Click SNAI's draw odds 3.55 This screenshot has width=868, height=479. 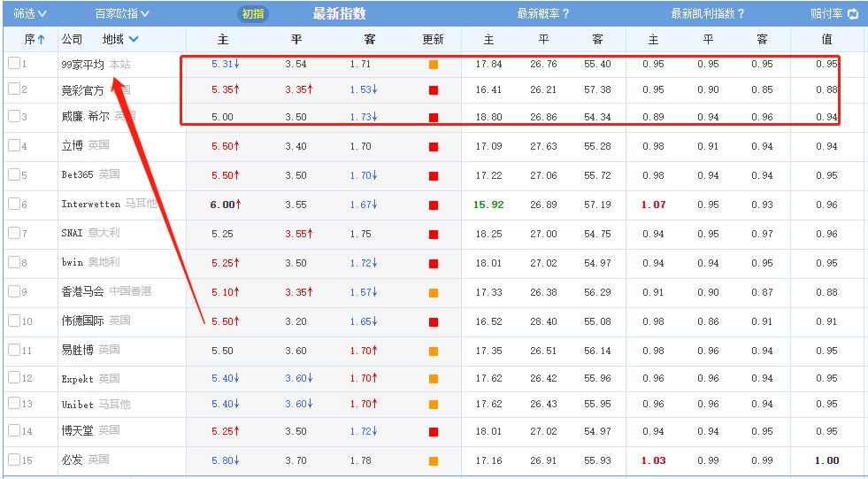[x=296, y=235]
